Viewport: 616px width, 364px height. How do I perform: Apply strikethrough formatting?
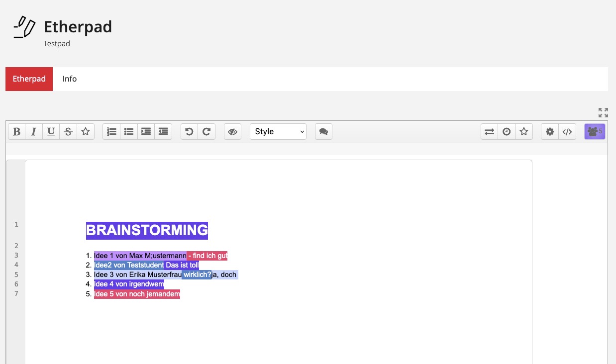click(x=68, y=132)
